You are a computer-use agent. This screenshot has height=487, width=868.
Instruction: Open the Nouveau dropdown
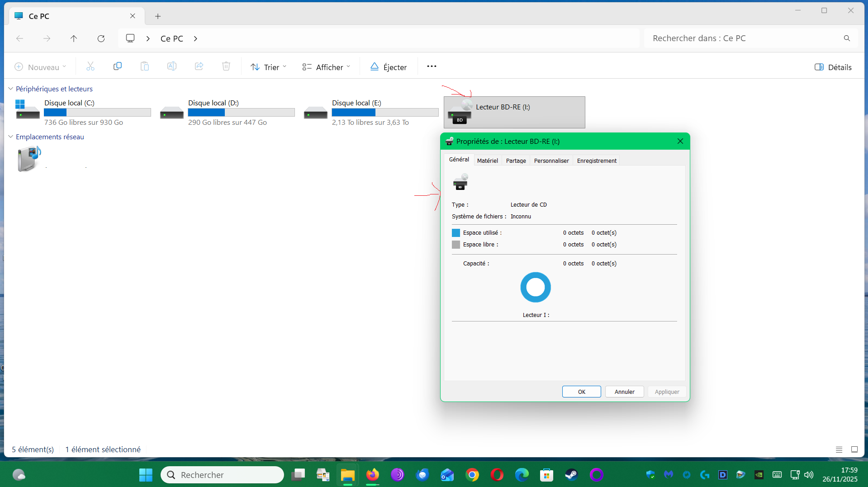click(40, 67)
